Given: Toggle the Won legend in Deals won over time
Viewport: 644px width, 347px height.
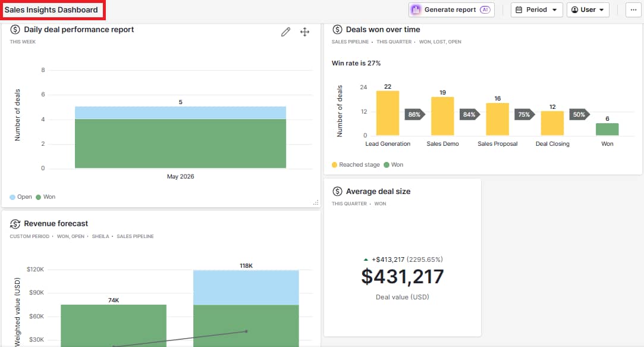Looking at the screenshot, I should coord(394,165).
